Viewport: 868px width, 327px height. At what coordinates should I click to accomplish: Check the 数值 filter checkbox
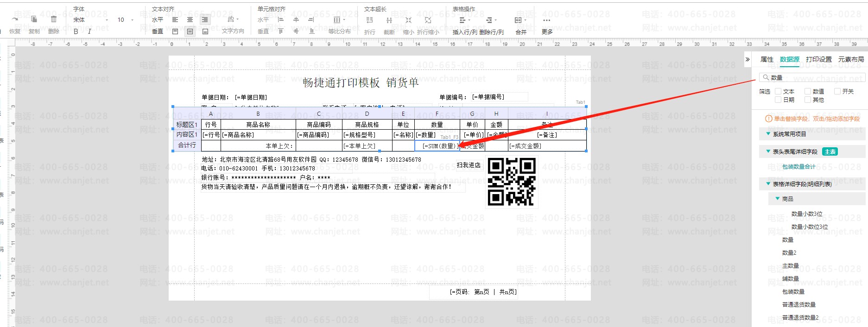(808, 91)
